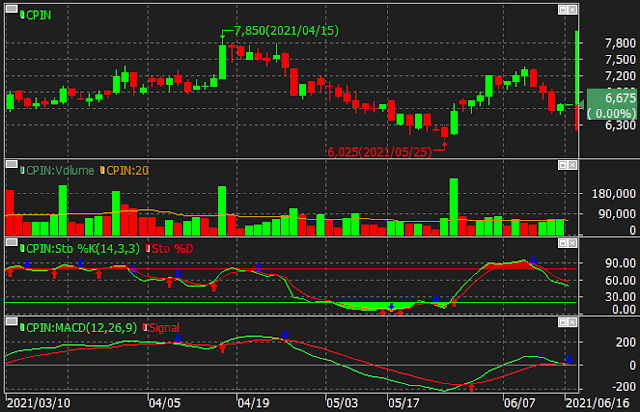
Task: Click the 2021/03/10 start date label
Action: pyautogui.click(x=39, y=403)
